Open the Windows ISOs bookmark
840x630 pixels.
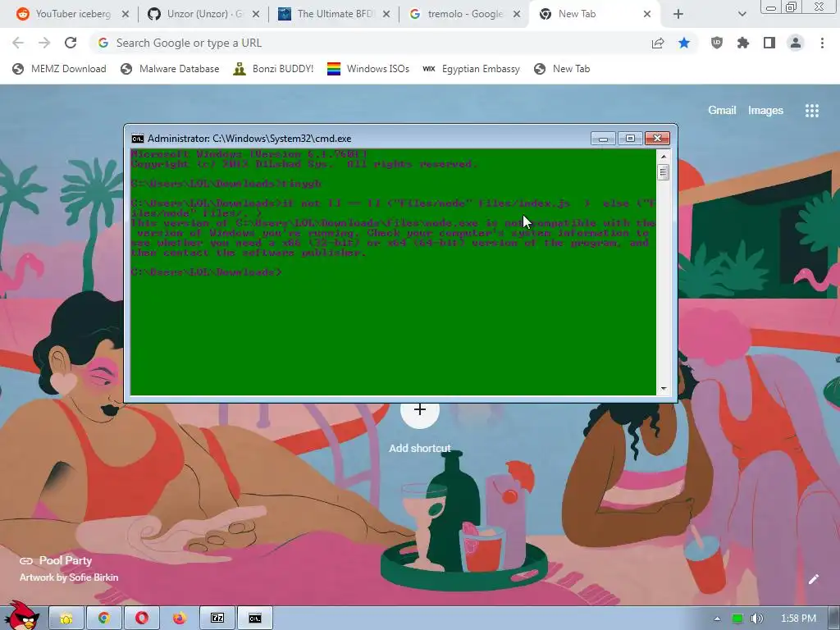[x=368, y=69]
